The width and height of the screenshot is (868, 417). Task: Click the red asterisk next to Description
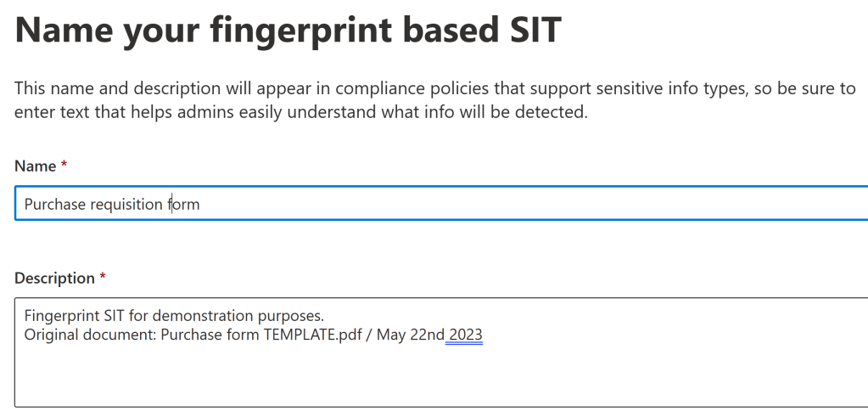pos(104,279)
